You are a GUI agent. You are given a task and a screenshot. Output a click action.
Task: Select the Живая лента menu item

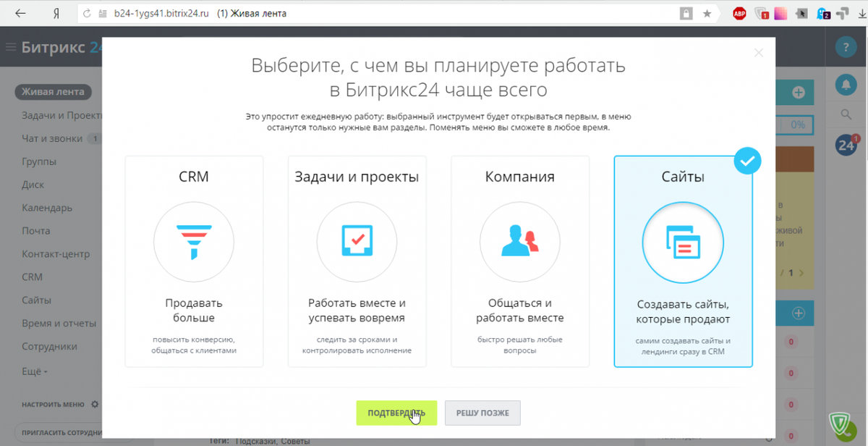(x=54, y=92)
